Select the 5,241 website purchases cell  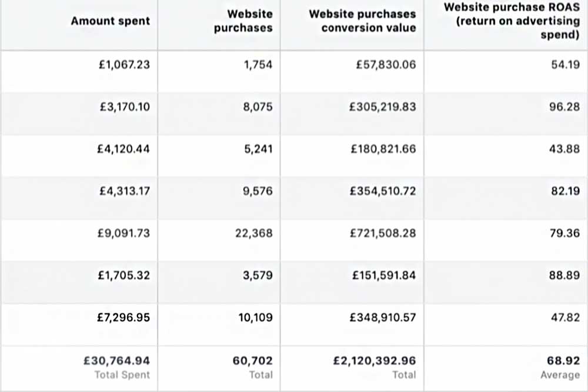258,149
